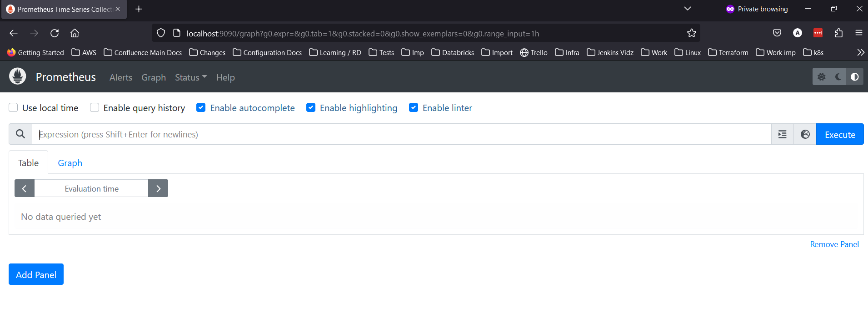
Task: Toggle Use local time checkbox
Action: pyautogui.click(x=14, y=107)
